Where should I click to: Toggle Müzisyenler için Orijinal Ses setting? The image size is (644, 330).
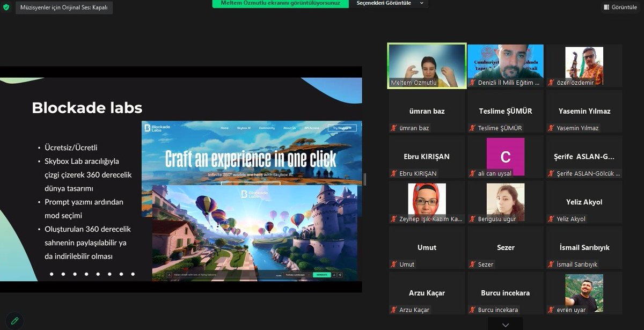tap(64, 8)
